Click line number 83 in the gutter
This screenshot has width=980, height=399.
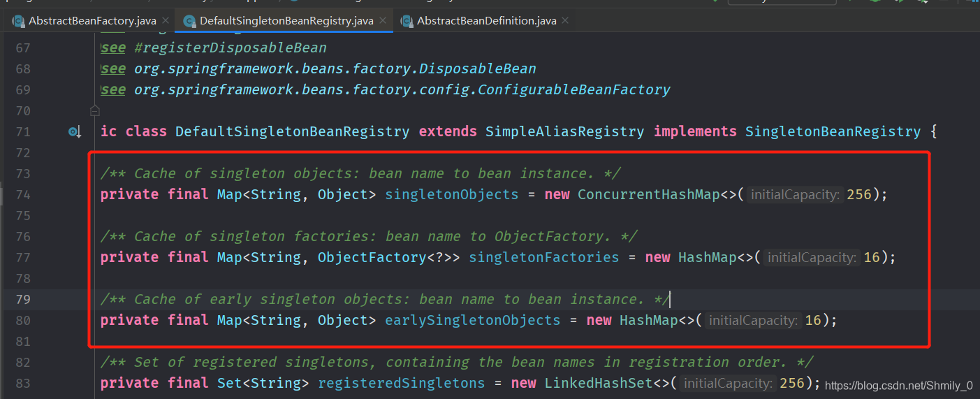click(22, 383)
